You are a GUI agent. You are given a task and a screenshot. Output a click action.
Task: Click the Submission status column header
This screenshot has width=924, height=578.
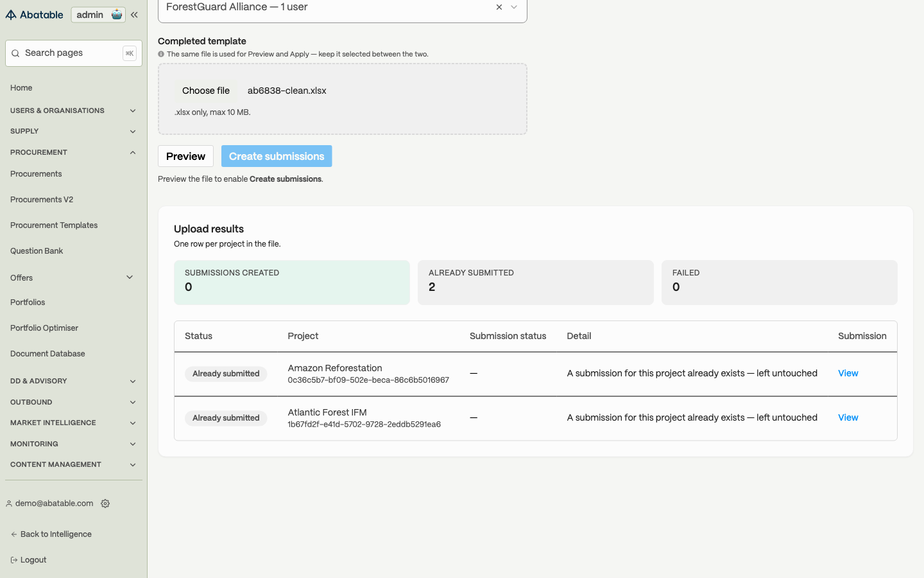pyautogui.click(x=508, y=336)
